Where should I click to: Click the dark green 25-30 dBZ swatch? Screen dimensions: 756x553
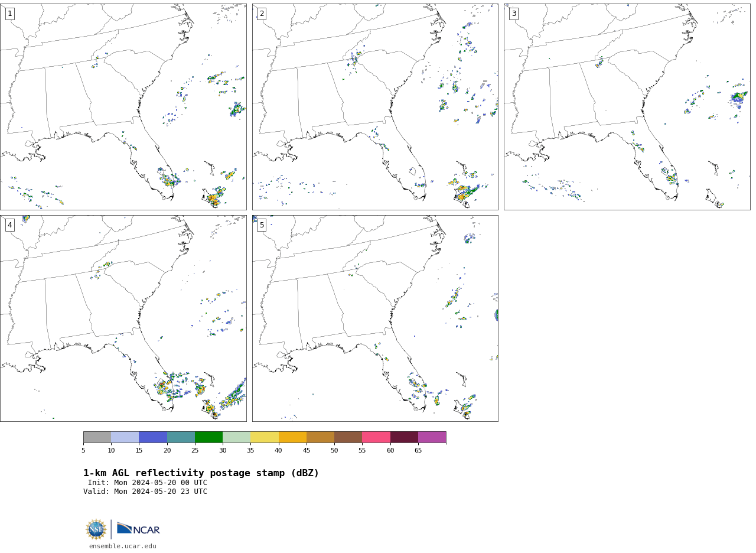coord(208,437)
